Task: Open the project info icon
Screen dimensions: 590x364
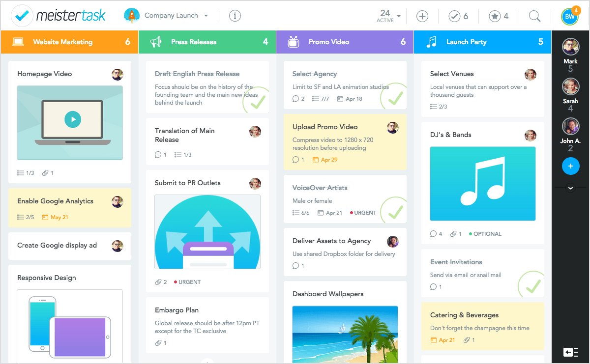Action: pos(235,16)
